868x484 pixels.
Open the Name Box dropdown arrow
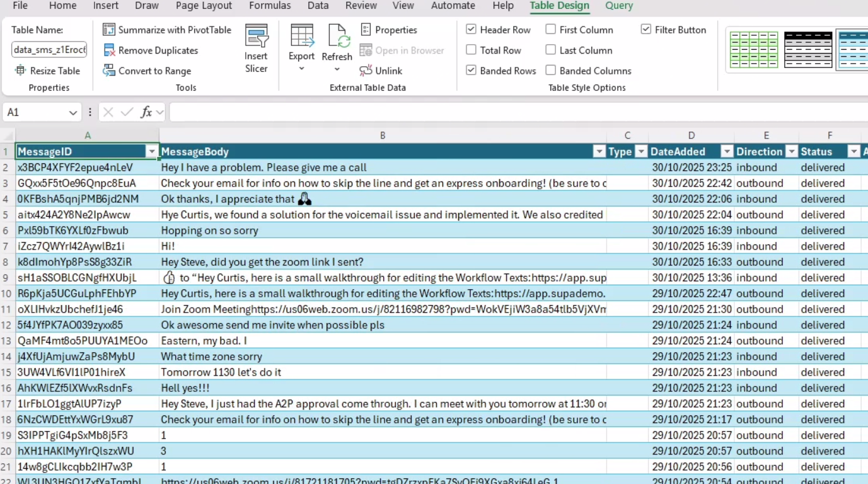(x=73, y=113)
